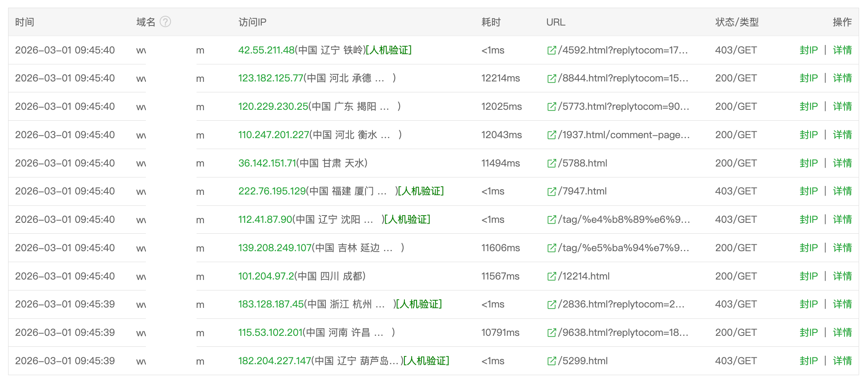
Task: Open 详情 for the 182.204.227.147 row
Action: [842, 361]
